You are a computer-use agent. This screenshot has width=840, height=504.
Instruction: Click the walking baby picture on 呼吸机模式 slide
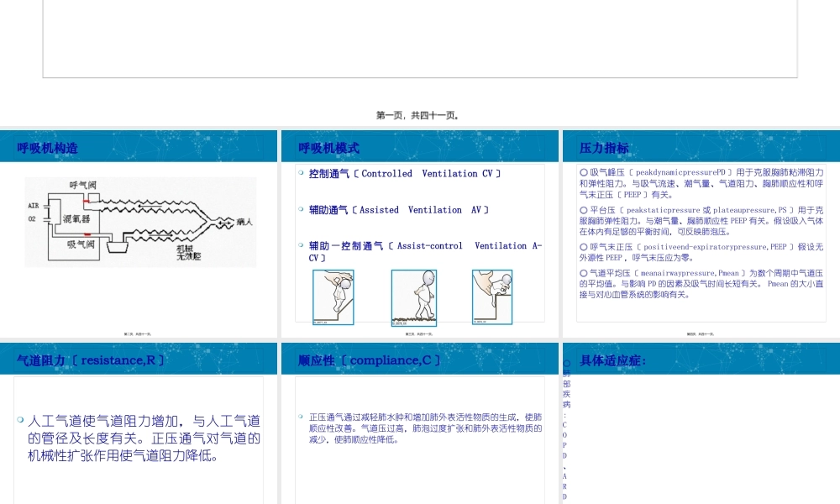[x=413, y=297]
